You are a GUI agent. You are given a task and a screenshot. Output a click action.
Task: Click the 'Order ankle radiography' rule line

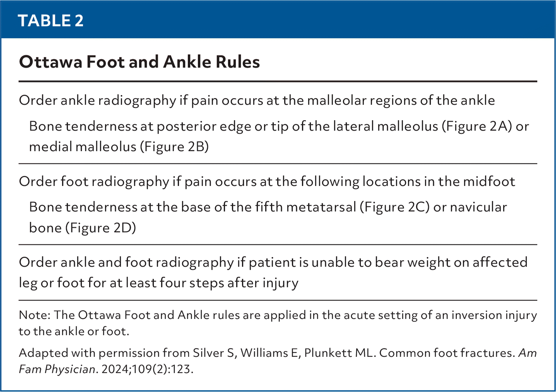(257, 101)
